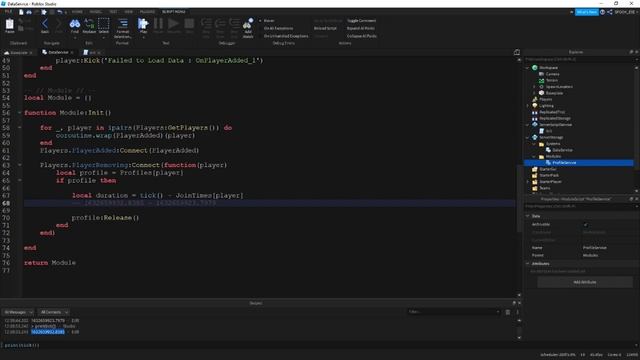The image size is (640, 360).
Task: Collapse the Workspace tree node
Action: (x=527, y=68)
